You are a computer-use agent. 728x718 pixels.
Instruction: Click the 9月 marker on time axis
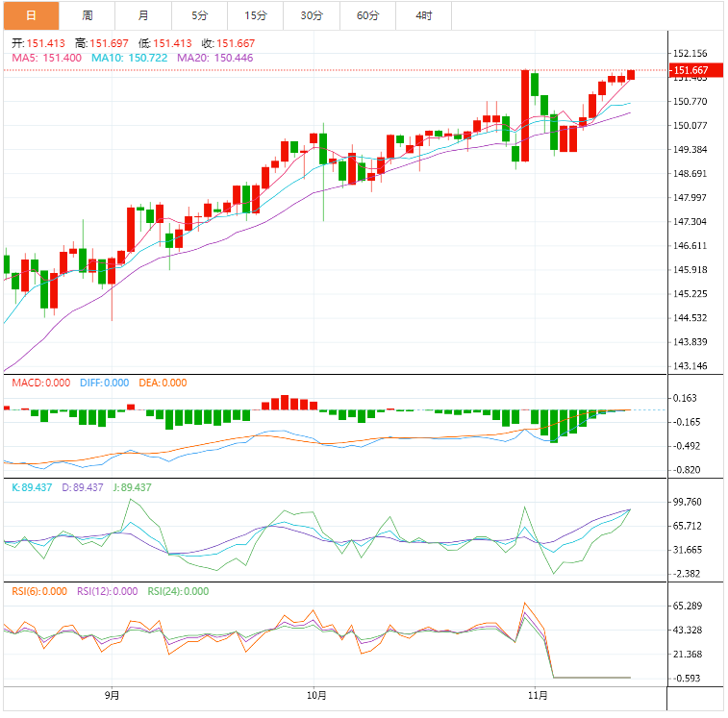(x=113, y=694)
